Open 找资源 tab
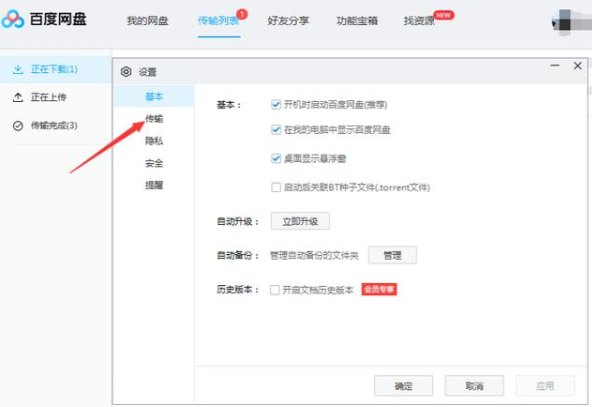The width and height of the screenshot is (592, 407). (419, 21)
